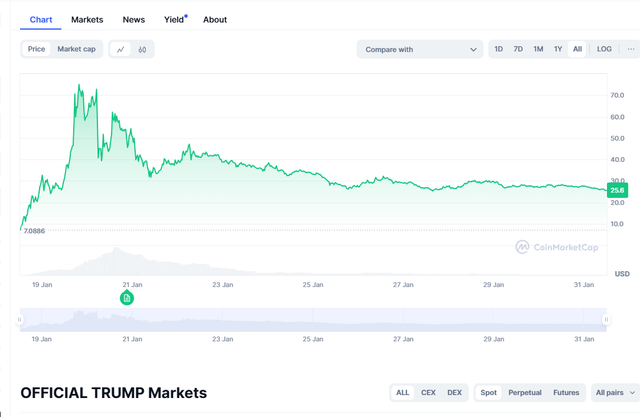
Task: Open the News tab
Action: pos(133,20)
